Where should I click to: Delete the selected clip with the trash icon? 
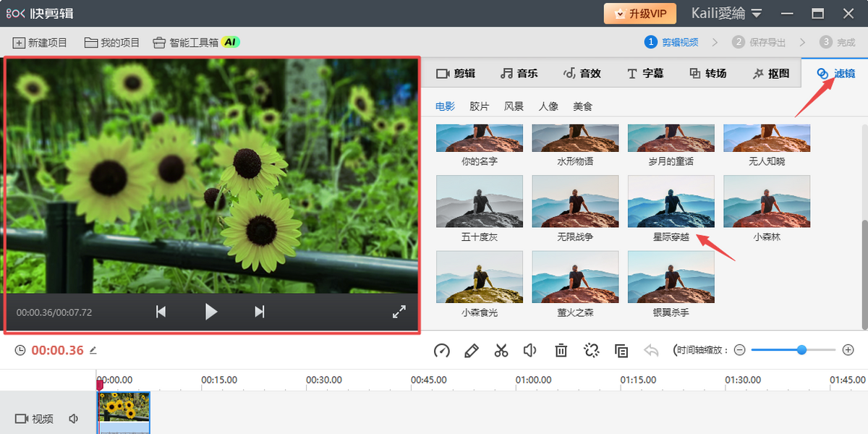pos(561,351)
